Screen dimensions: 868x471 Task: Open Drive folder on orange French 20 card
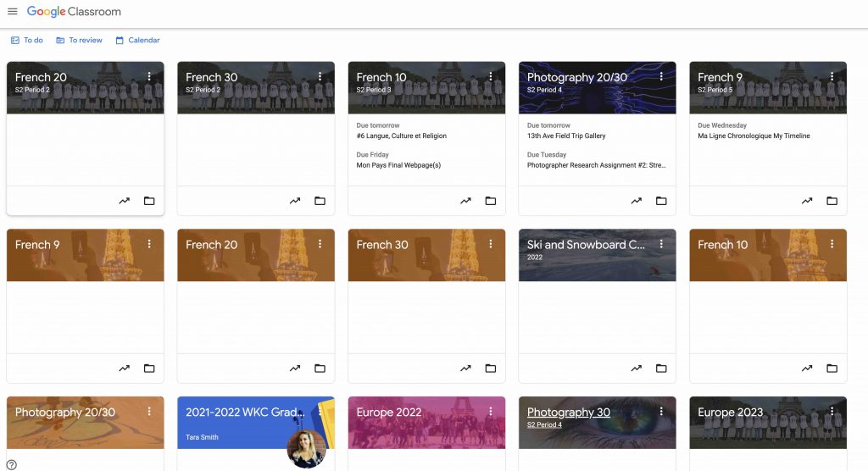click(x=320, y=368)
